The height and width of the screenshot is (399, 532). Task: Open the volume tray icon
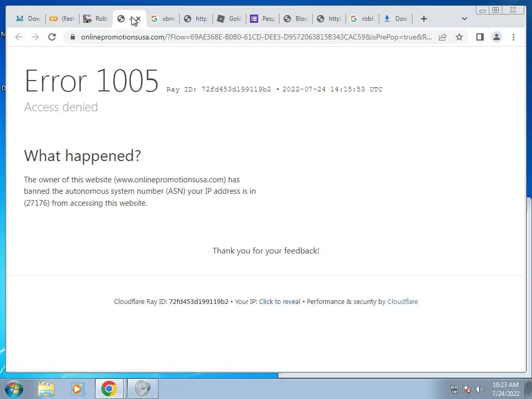pos(479,389)
